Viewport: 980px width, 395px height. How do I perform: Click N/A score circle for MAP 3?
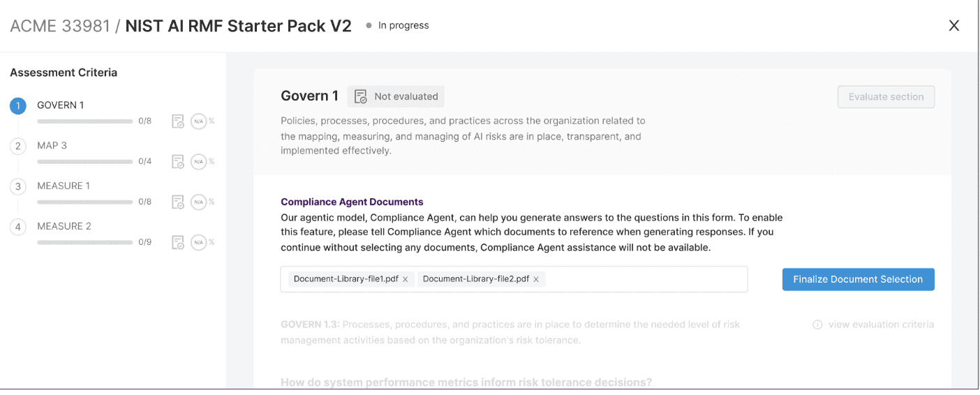coord(199,162)
